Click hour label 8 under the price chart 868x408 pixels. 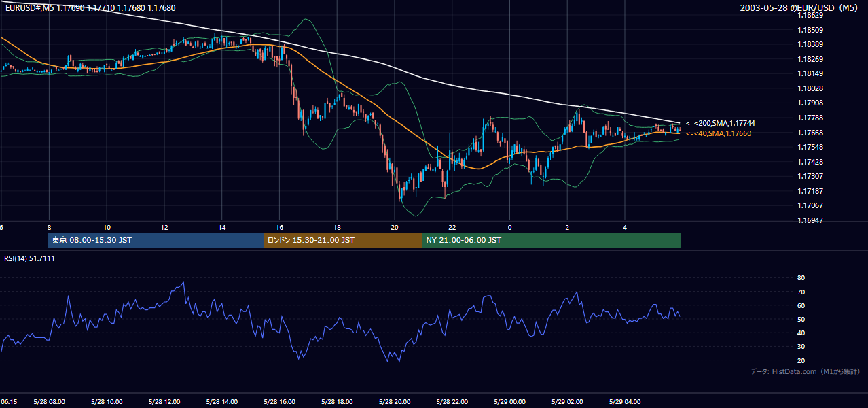tap(49, 227)
